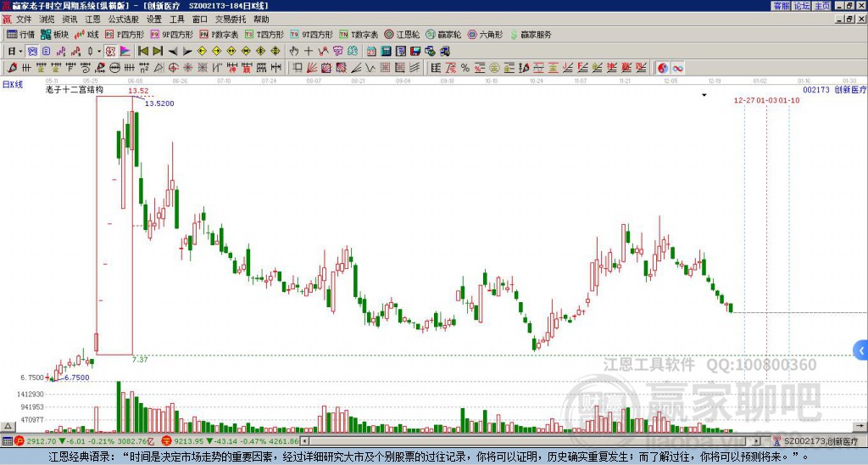This screenshot has width=868, height=465.
Task: Open the calendar icon tool
Action: point(371,51)
